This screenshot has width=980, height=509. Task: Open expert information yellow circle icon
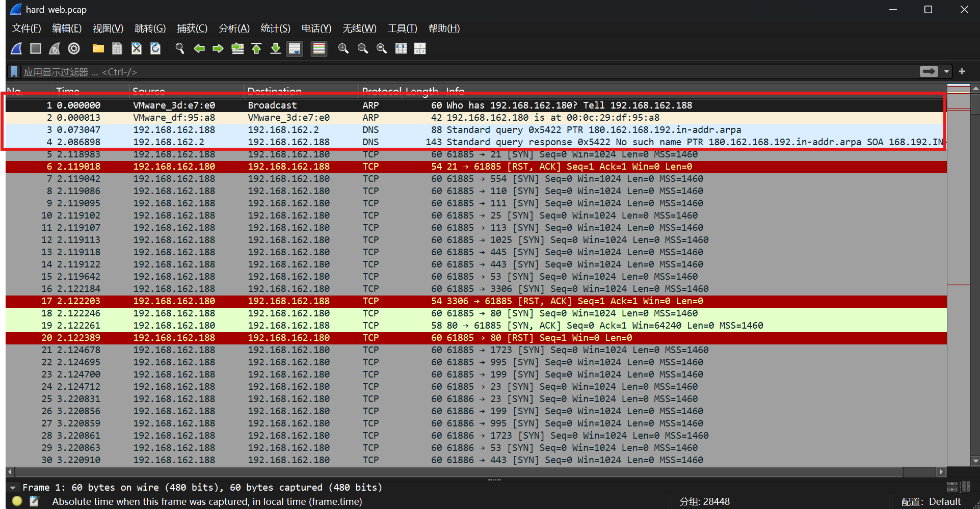coord(17,501)
